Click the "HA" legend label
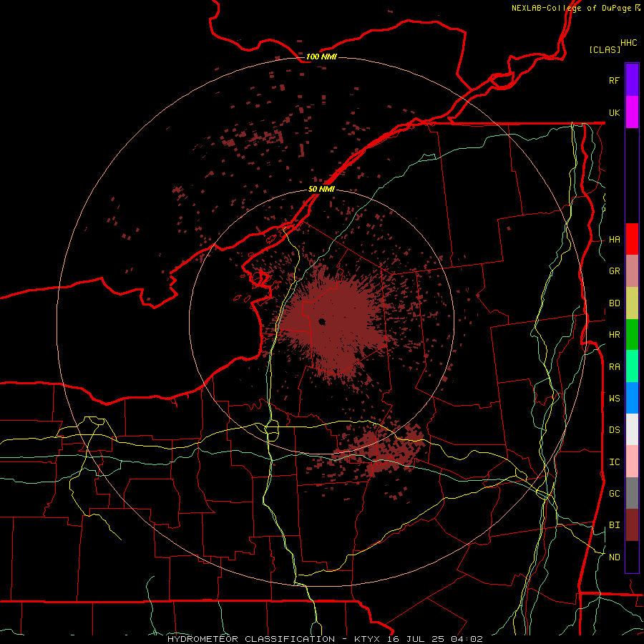 [614, 240]
